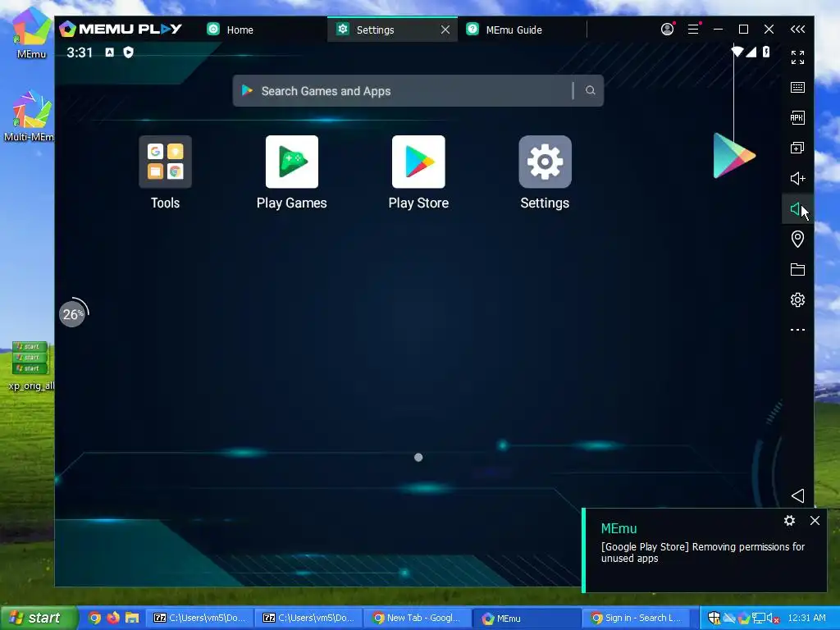The width and height of the screenshot is (840, 630).
Task: Click the first 7-Zip taskbar window
Action: 199,618
